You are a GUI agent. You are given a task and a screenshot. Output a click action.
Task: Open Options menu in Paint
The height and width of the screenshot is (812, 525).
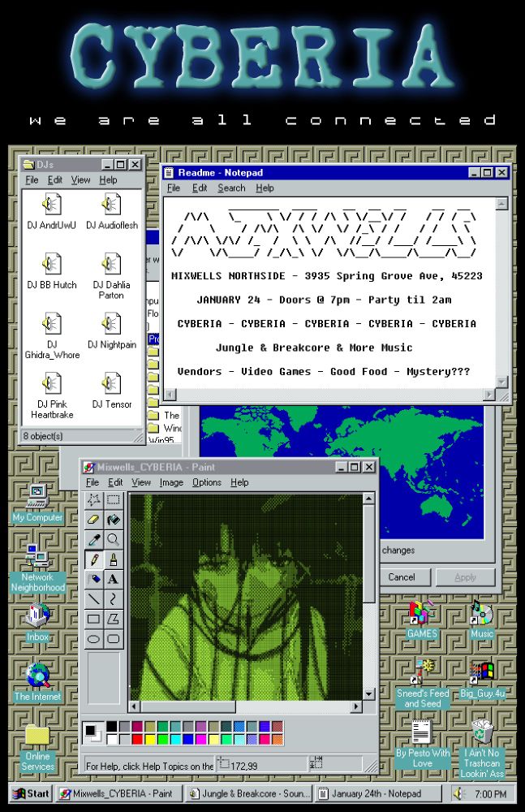[207, 482]
